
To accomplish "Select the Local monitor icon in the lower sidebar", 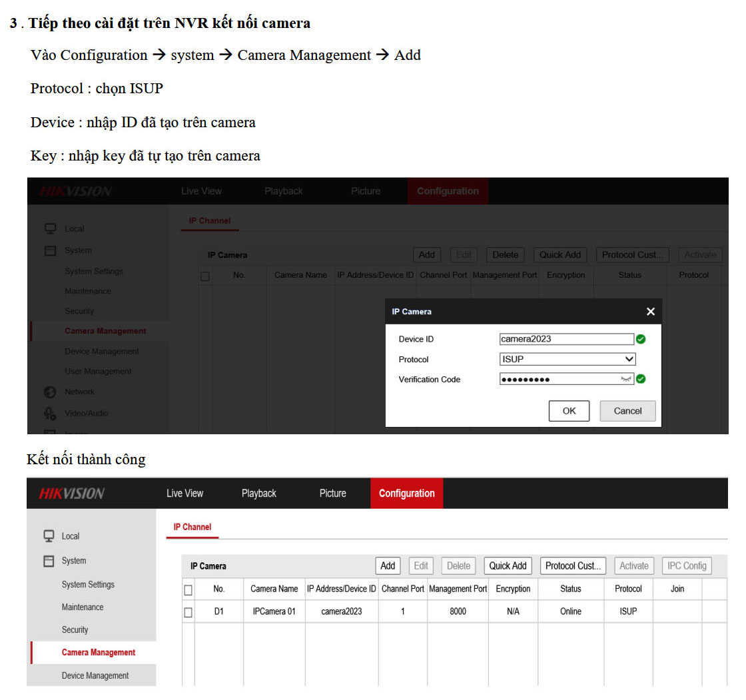I will [49, 535].
